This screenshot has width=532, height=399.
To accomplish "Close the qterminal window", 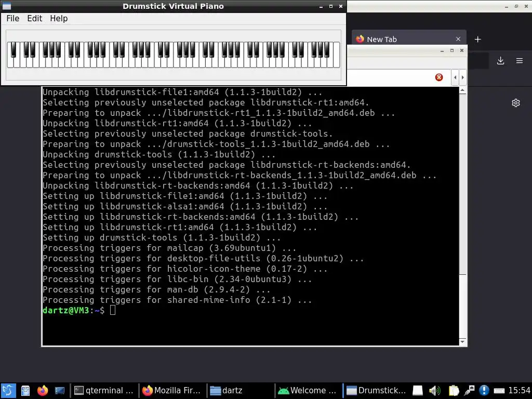I will tap(462, 50).
